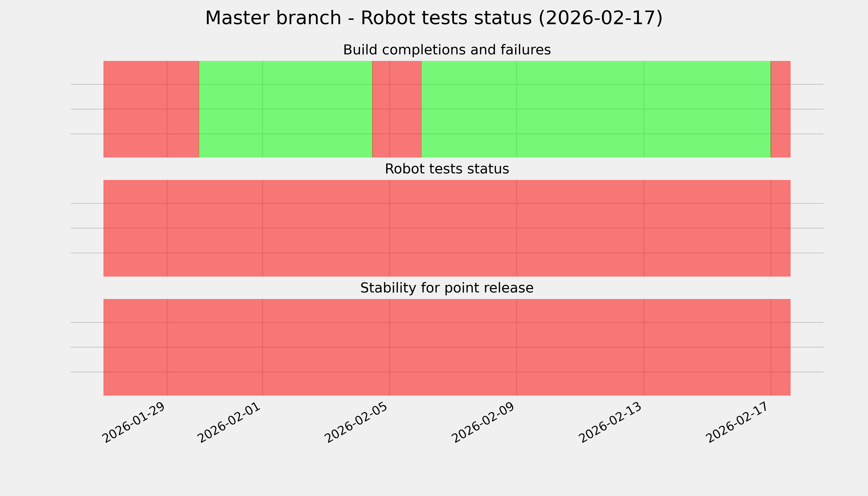Image resolution: width=868 pixels, height=496 pixels.
Task: Click the widest green block in build panel
Action: click(x=596, y=109)
